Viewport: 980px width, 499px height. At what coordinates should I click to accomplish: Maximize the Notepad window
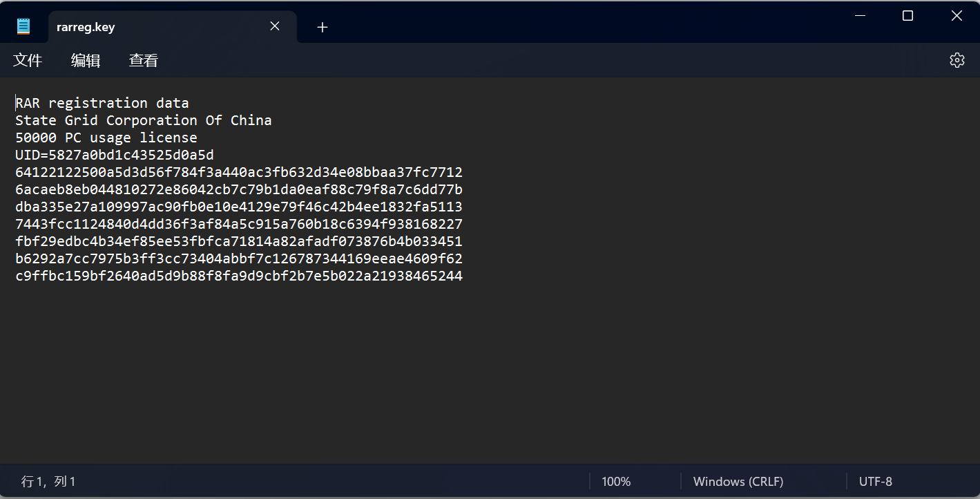click(908, 16)
